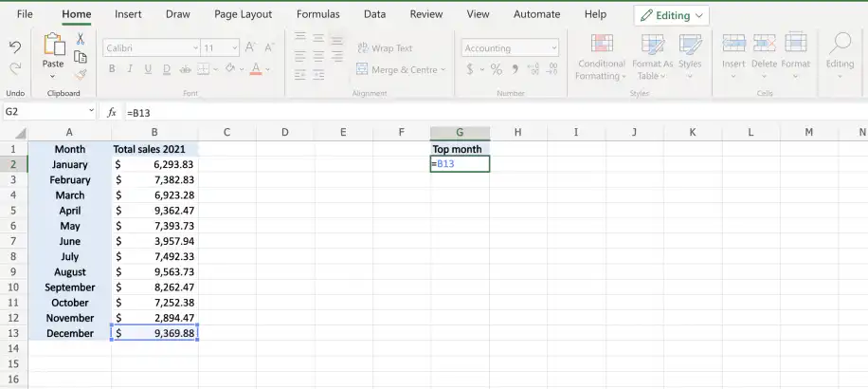The height and width of the screenshot is (389, 868).
Task: Open the Font Colour dropdown arrow
Action: pos(267,70)
